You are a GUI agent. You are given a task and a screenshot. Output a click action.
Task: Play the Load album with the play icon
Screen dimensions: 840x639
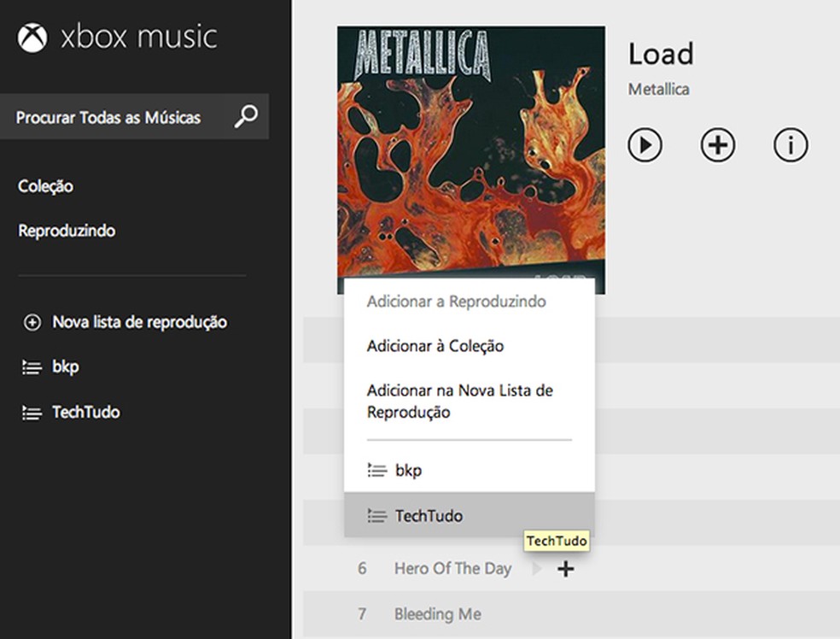point(645,144)
